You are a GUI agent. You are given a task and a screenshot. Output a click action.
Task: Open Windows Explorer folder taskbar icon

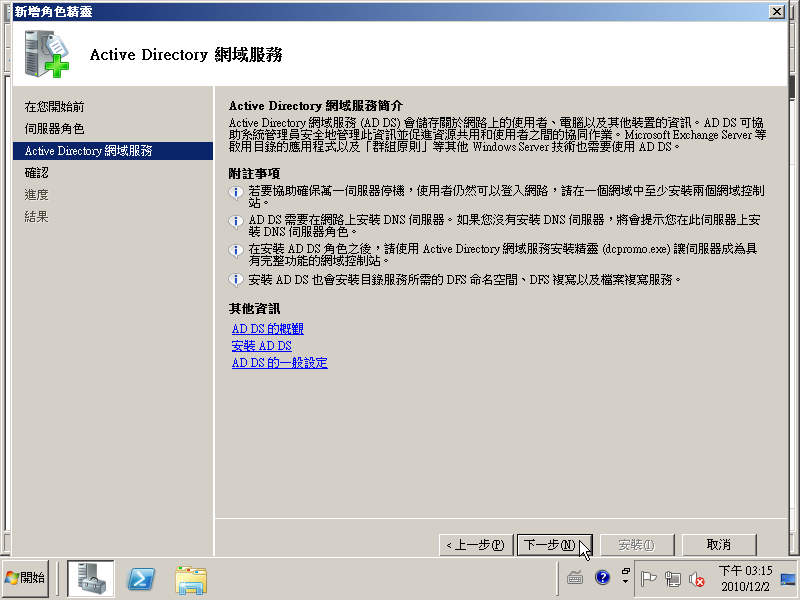(191, 580)
